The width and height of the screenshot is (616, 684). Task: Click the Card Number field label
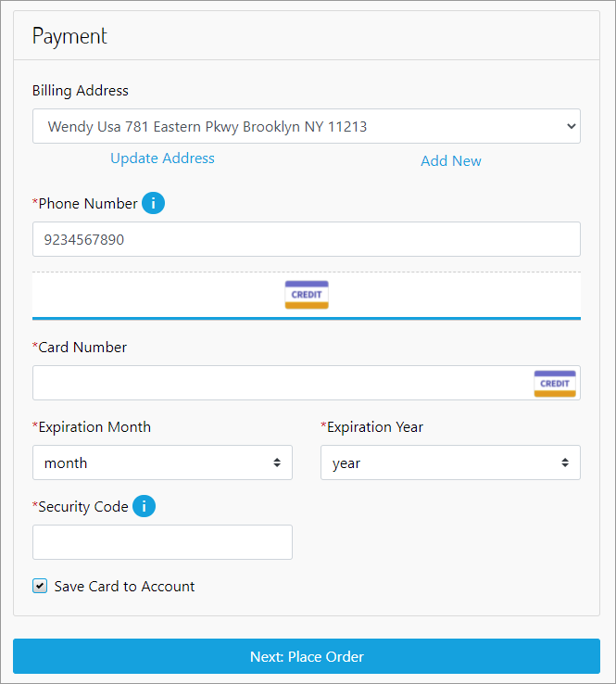(82, 348)
